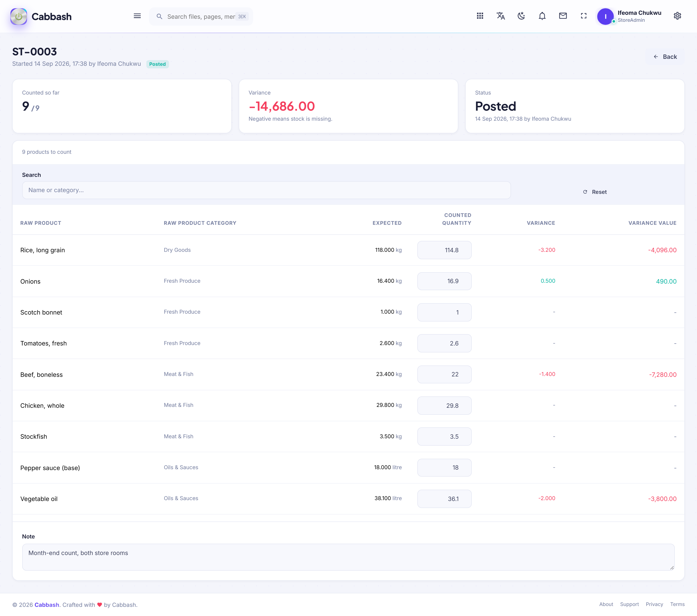697x616 pixels.
Task: Open the Privacy footer link
Action: [654, 604]
